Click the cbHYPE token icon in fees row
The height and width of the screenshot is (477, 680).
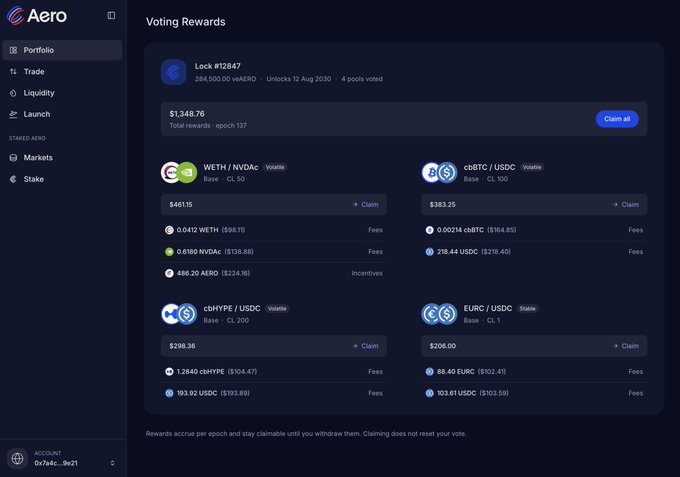click(169, 372)
